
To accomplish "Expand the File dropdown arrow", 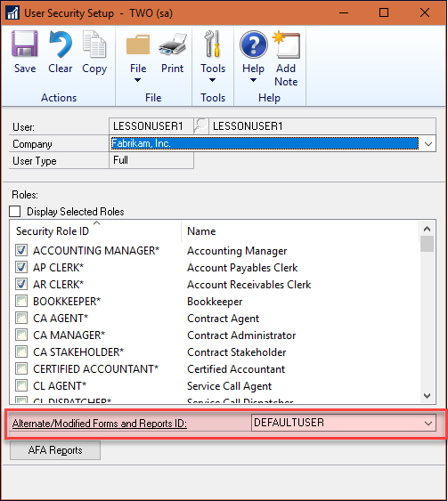I will click(137, 80).
